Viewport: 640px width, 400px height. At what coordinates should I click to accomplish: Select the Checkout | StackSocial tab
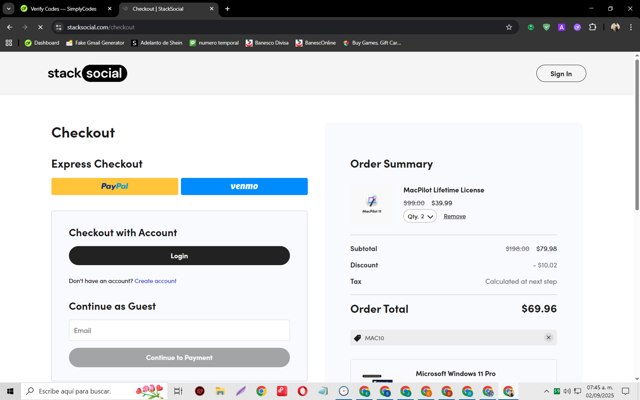158,9
